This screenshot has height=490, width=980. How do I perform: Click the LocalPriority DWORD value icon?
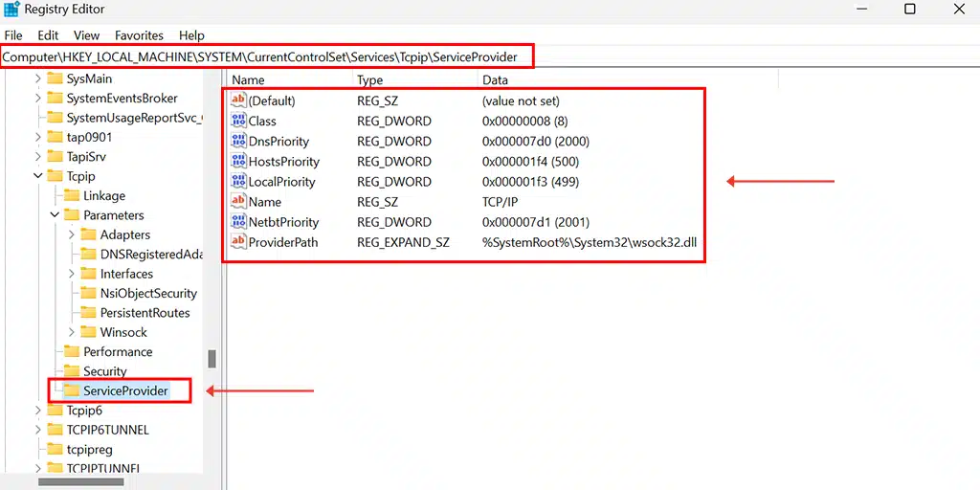point(238,181)
